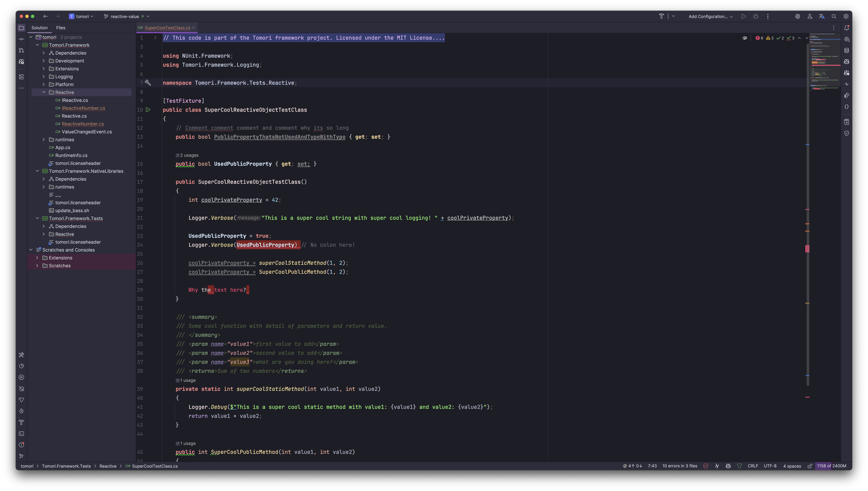Open the Terminal tool window icon

[x=21, y=434]
